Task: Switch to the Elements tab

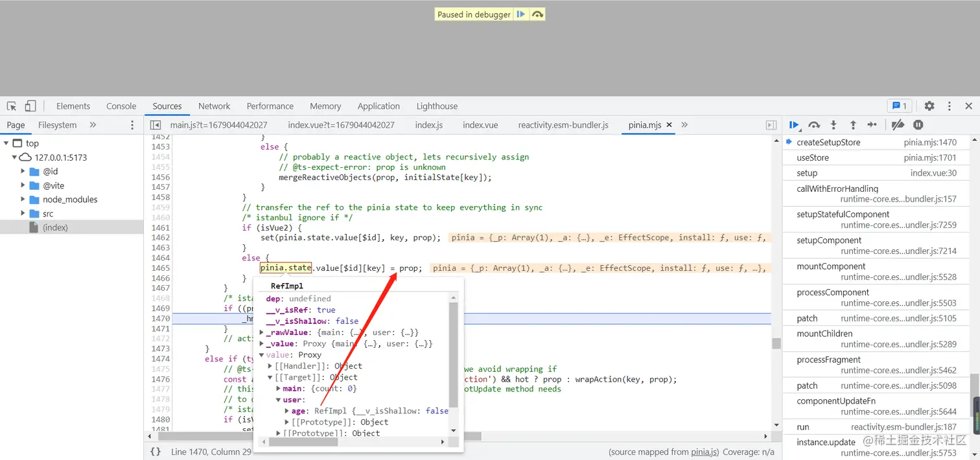Action: click(x=73, y=106)
